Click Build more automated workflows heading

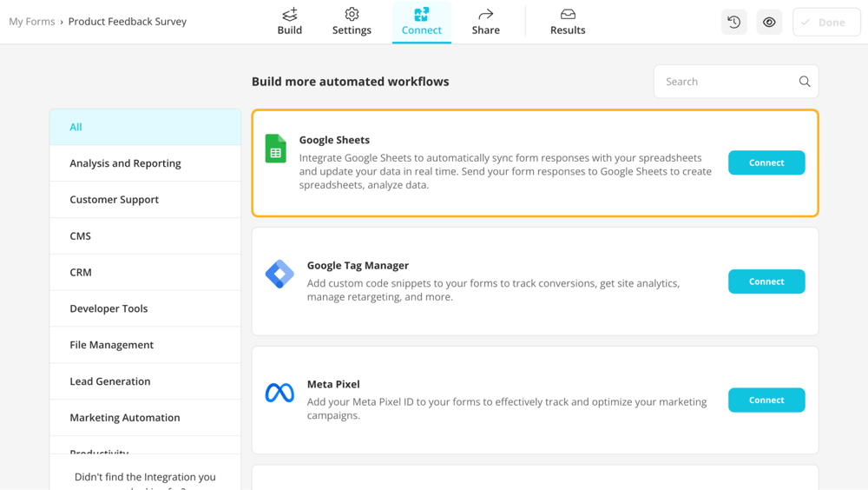[x=351, y=82]
